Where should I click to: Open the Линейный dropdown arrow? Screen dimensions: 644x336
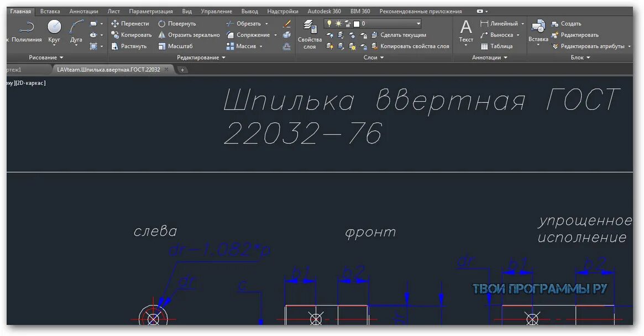click(x=522, y=24)
